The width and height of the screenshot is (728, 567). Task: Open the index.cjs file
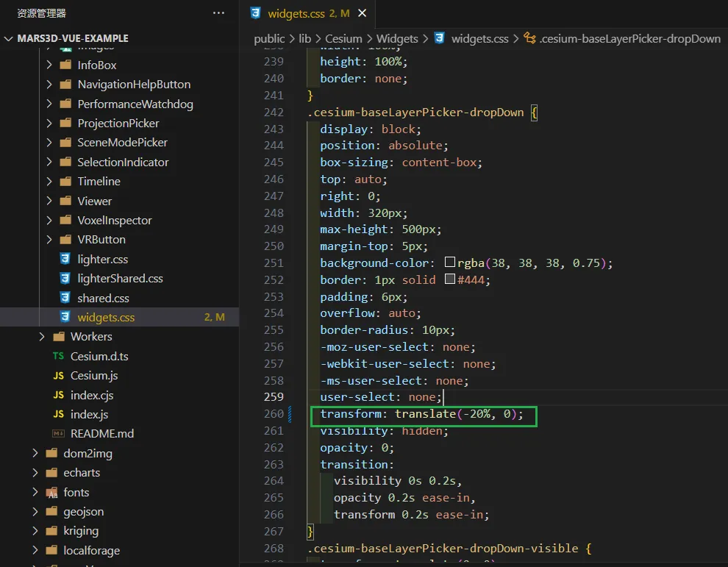(92, 395)
